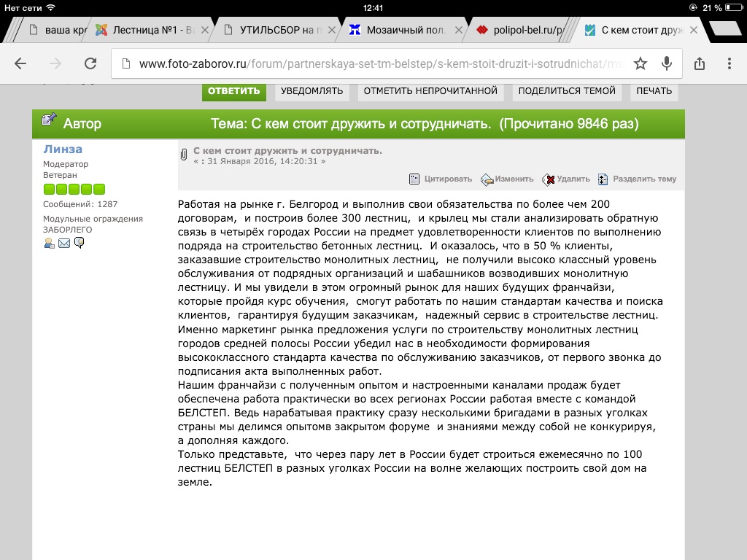Close the 'С кем стоит дружить' tab

pyautogui.click(x=694, y=30)
